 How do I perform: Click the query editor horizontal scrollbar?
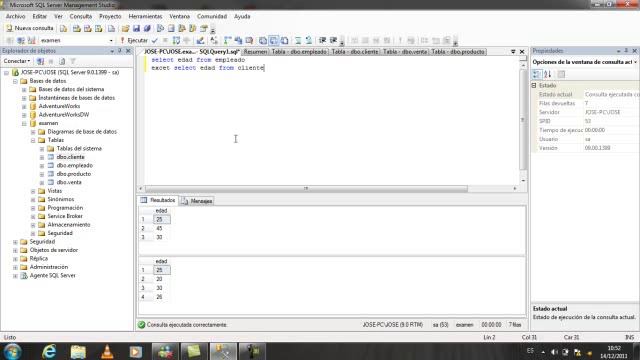click(306, 189)
